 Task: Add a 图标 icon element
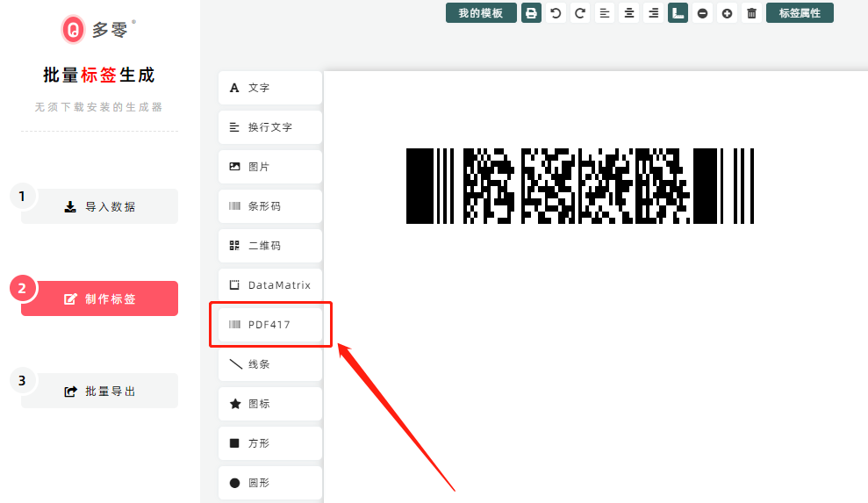270,404
